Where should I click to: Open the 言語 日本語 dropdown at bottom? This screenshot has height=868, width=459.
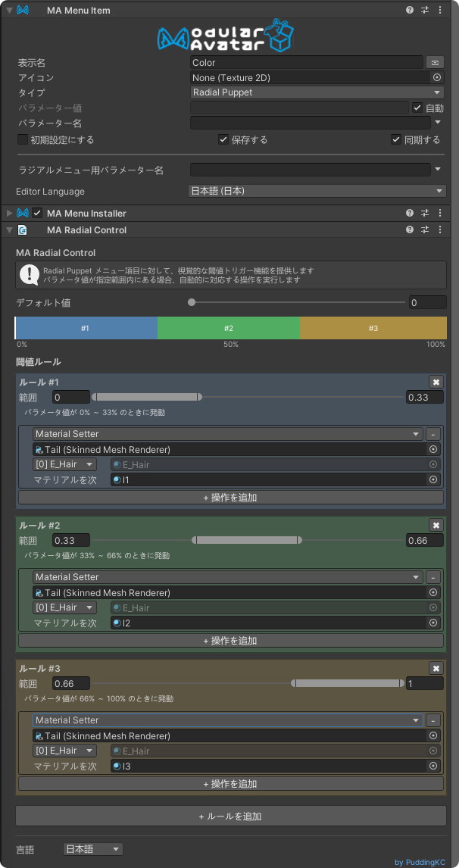point(92,849)
